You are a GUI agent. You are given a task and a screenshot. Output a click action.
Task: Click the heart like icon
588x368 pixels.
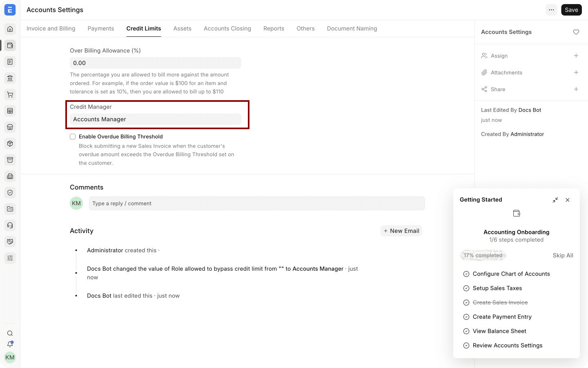576,32
